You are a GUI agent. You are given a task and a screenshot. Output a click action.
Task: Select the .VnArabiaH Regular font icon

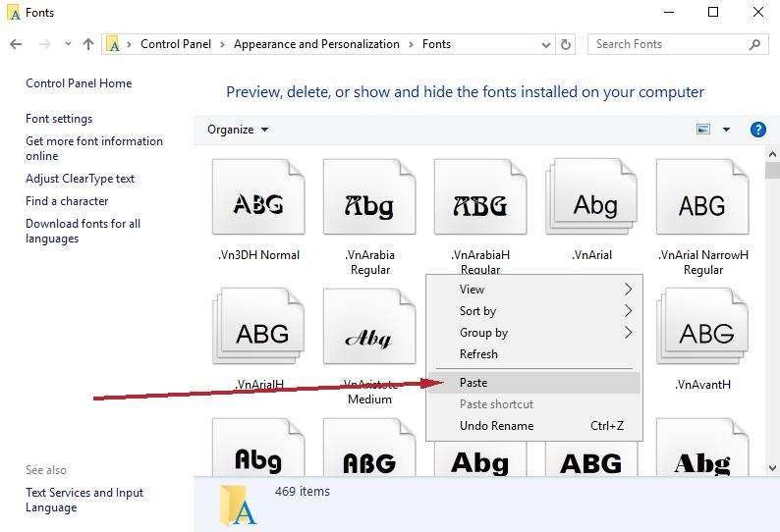(x=480, y=197)
